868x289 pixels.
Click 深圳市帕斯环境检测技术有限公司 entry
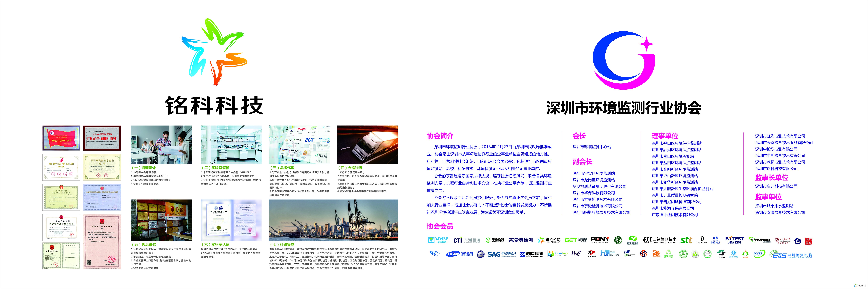(601, 213)
